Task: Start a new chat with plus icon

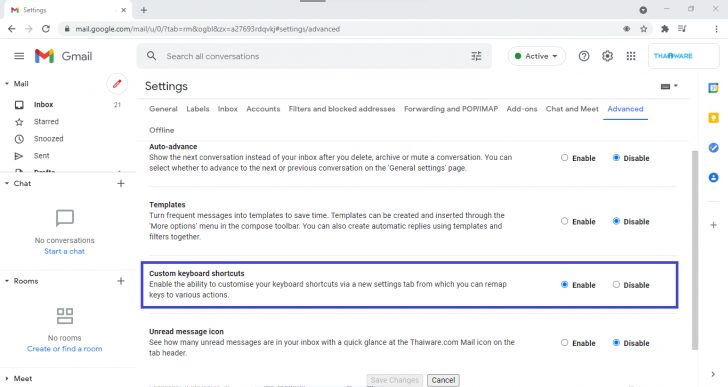Action: click(121, 183)
